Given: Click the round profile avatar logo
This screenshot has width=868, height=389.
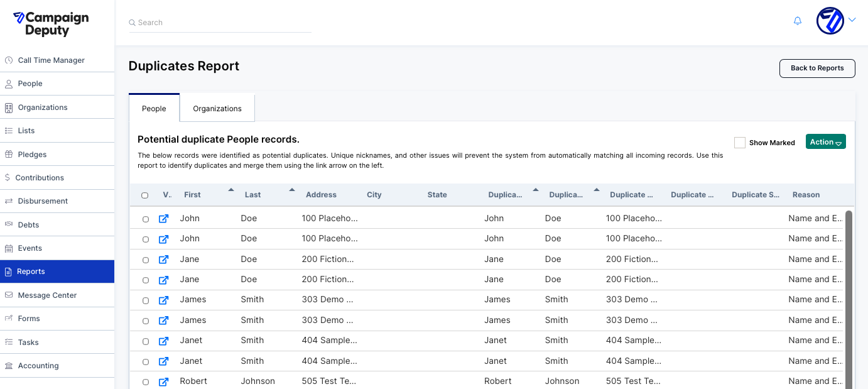Looking at the screenshot, I should tap(830, 21).
